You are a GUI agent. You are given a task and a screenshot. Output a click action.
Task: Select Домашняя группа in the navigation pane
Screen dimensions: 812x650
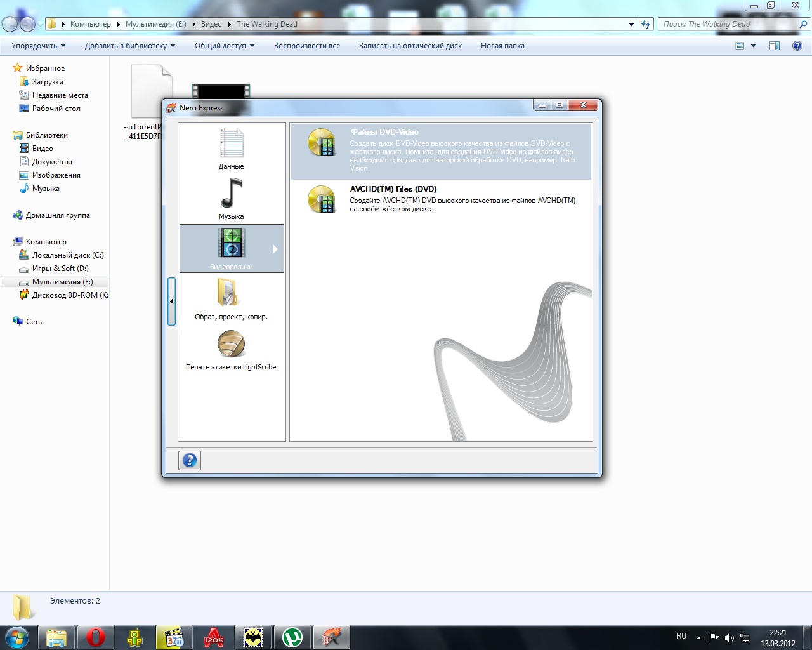coord(58,215)
